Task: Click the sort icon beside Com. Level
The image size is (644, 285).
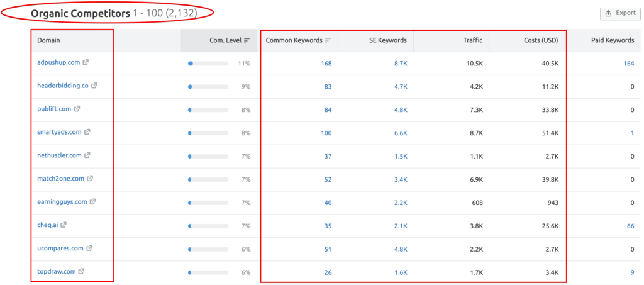Action: coord(247,40)
